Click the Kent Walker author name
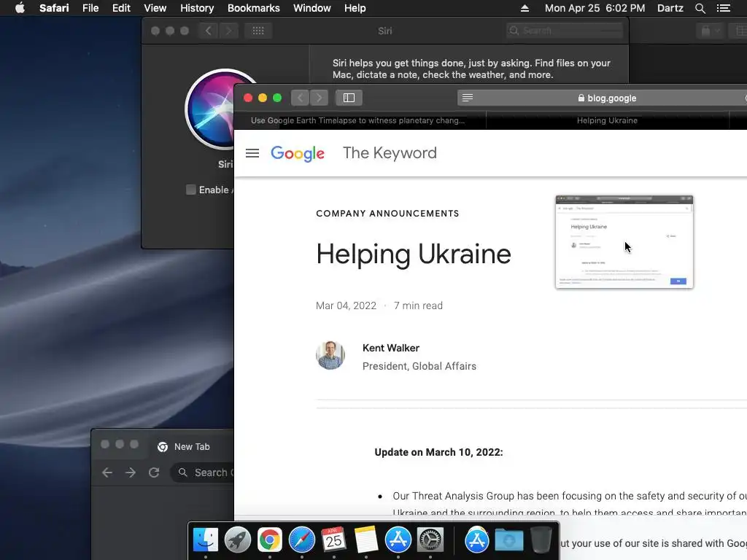The width and height of the screenshot is (747, 560). tap(391, 348)
